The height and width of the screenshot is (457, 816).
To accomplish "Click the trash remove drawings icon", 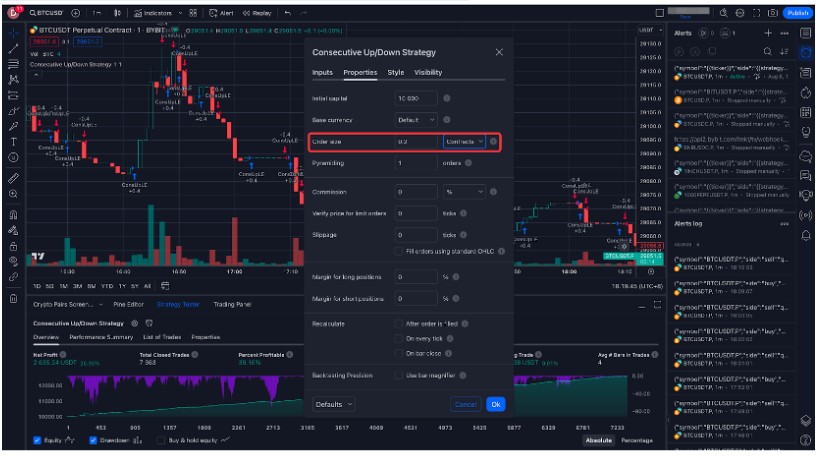I will click(14, 299).
